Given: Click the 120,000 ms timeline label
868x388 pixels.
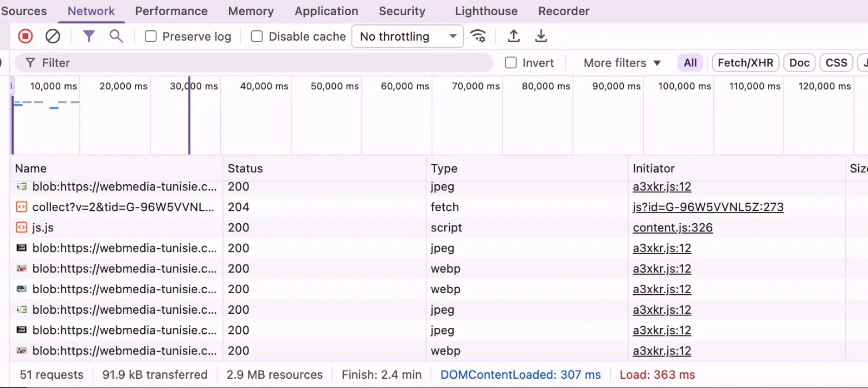Looking at the screenshot, I should (x=825, y=86).
